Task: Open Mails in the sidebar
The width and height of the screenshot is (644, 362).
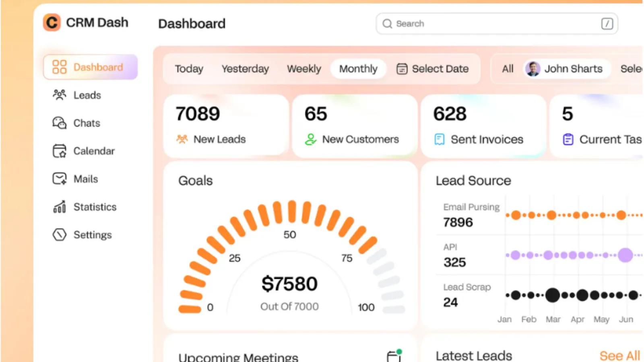Action: [x=75, y=179]
